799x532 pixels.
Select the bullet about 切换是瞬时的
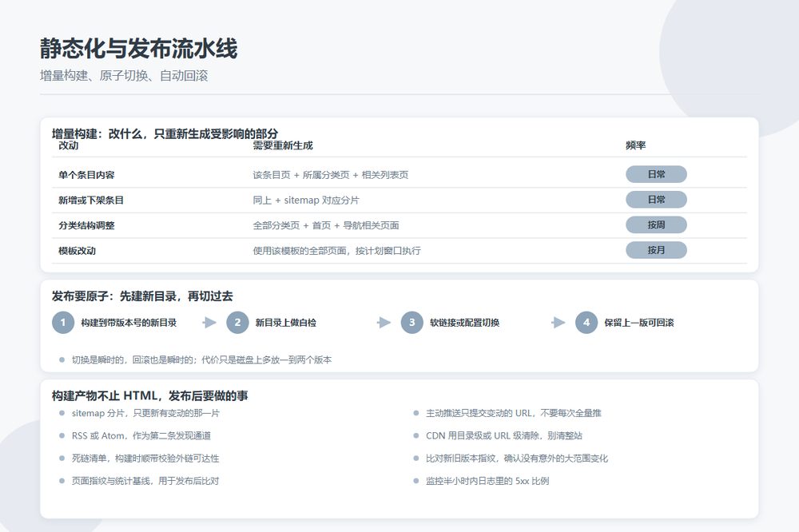pos(202,359)
